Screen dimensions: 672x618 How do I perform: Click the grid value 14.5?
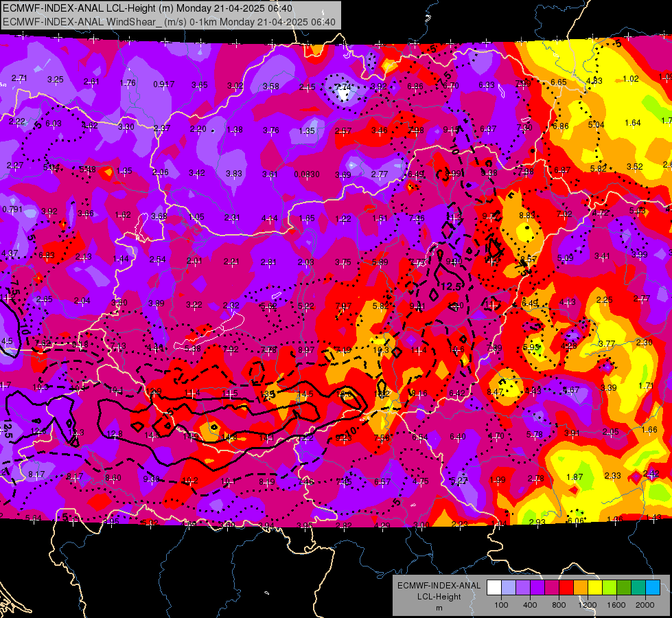click(x=305, y=393)
